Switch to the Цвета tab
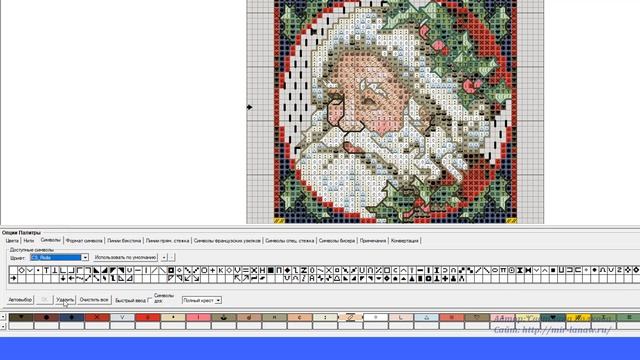The height and width of the screenshot is (360, 640). pos(12,241)
